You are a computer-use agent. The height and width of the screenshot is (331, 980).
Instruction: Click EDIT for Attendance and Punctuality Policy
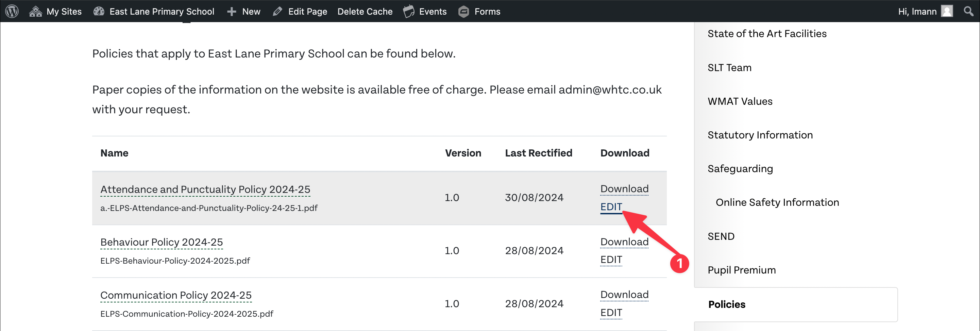(x=611, y=206)
